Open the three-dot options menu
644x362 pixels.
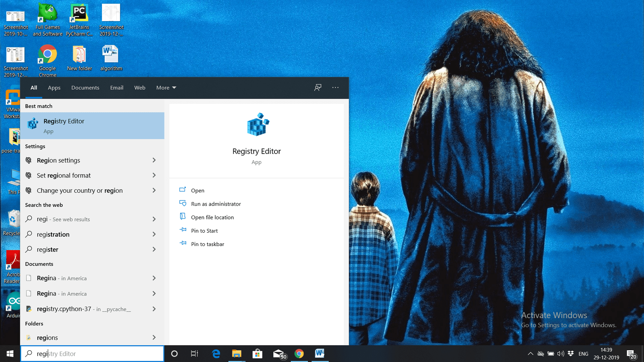[336, 88]
